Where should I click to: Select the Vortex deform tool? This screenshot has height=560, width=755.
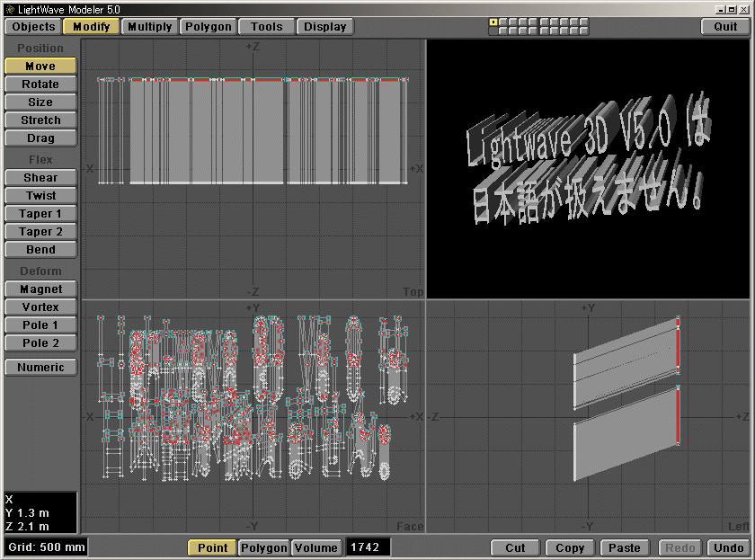(x=40, y=307)
